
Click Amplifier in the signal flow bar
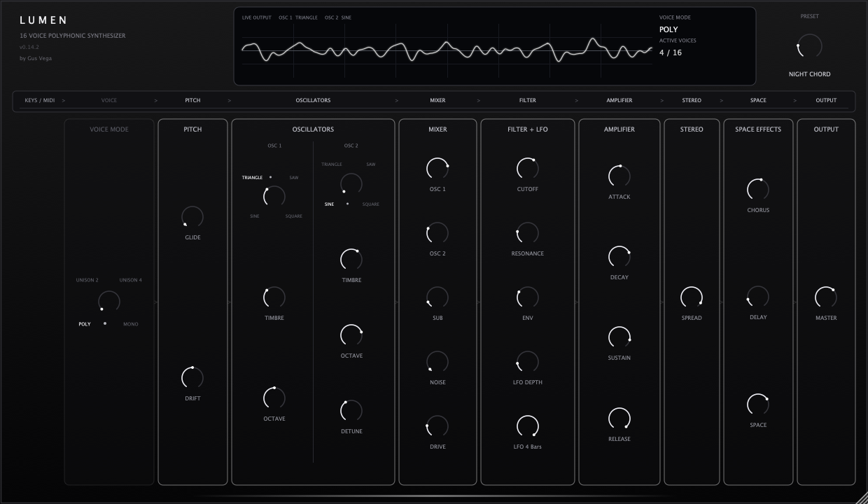click(619, 100)
